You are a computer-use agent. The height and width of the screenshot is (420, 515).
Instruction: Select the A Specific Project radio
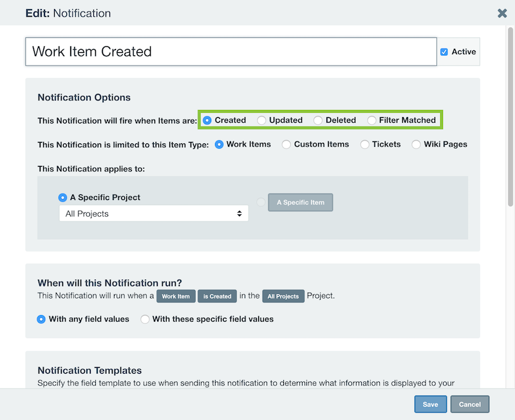[62, 197]
